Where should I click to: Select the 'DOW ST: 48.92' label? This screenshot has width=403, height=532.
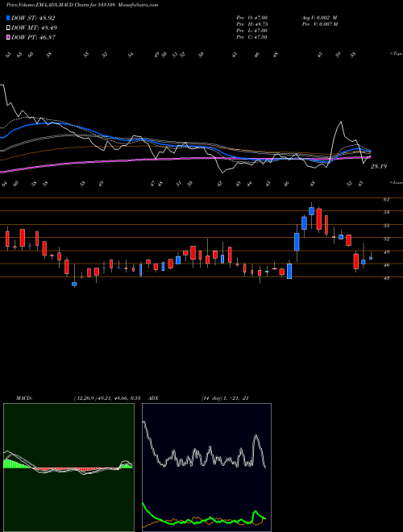(x=33, y=18)
